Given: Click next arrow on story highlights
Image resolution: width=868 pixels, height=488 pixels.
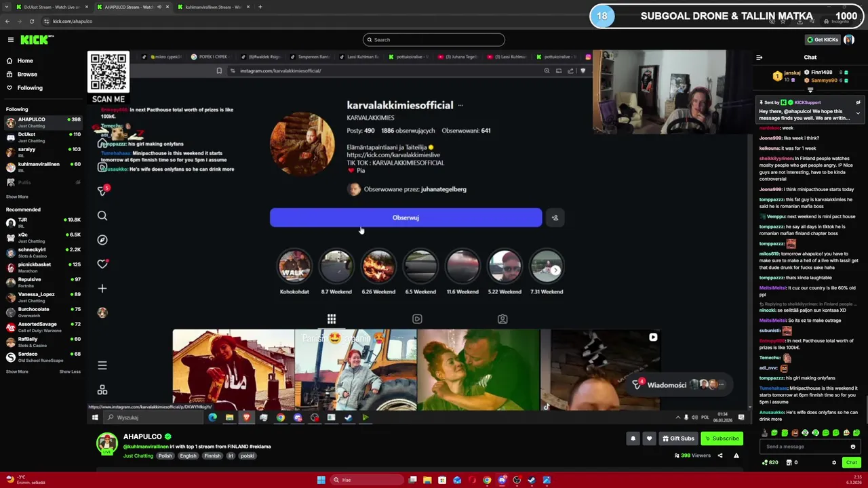Looking at the screenshot, I should pos(555,270).
